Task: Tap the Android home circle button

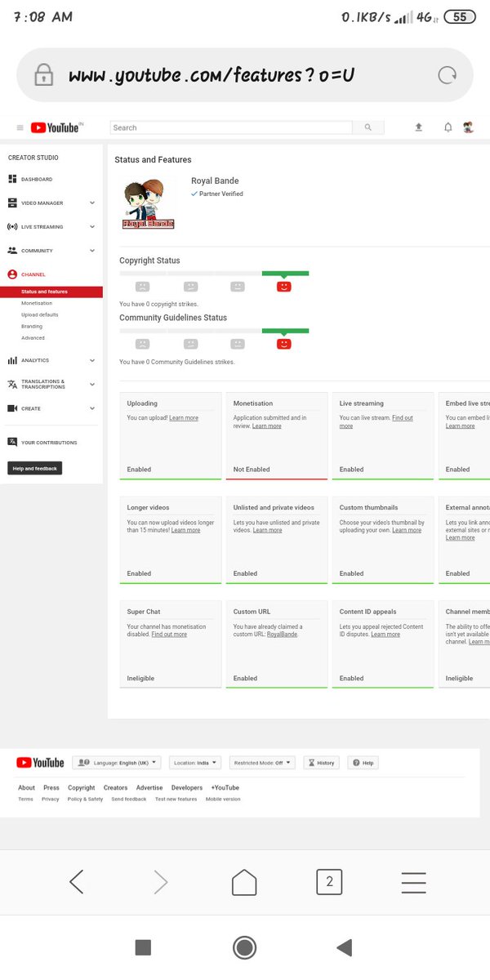Action: 244,947
